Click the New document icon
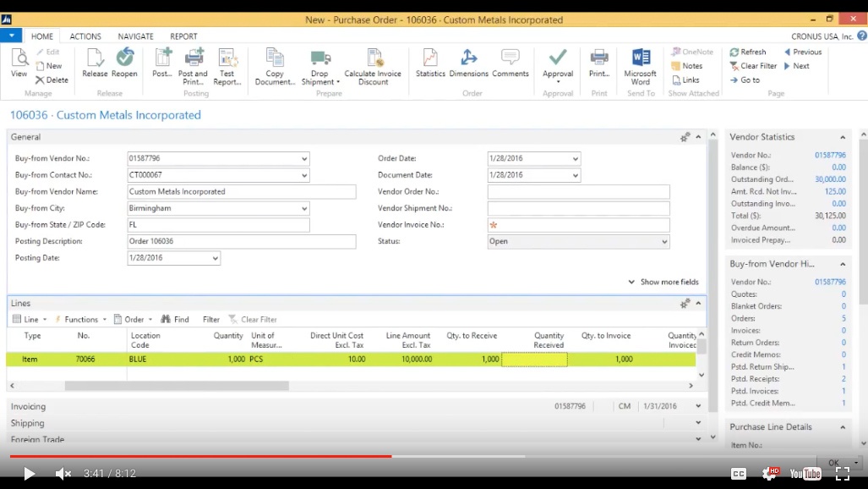This screenshot has height=489, width=868. click(x=49, y=65)
